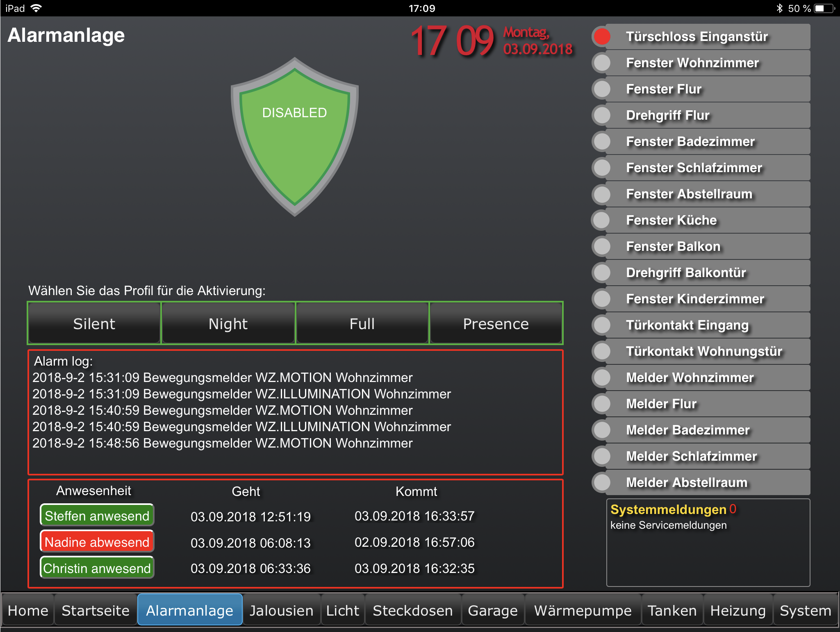Click the Alarm log box
The width and height of the screenshot is (840, 632).
click(x=295, y=412)
